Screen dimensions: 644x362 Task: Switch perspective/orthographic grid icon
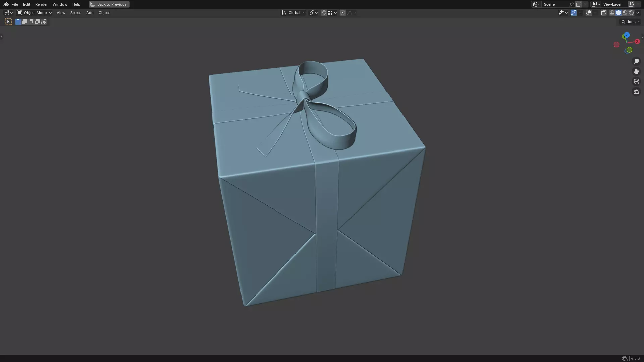636,92
